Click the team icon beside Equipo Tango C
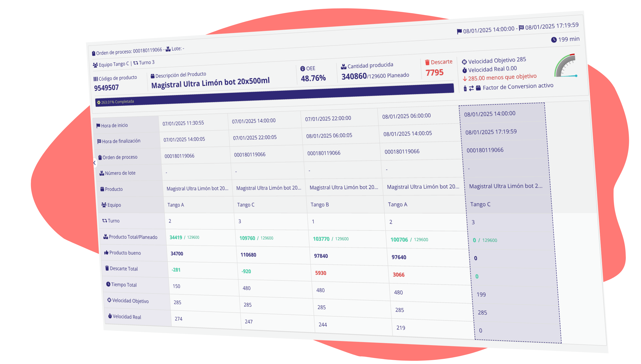This screenshot has width=641, height=364. point(95,65)
